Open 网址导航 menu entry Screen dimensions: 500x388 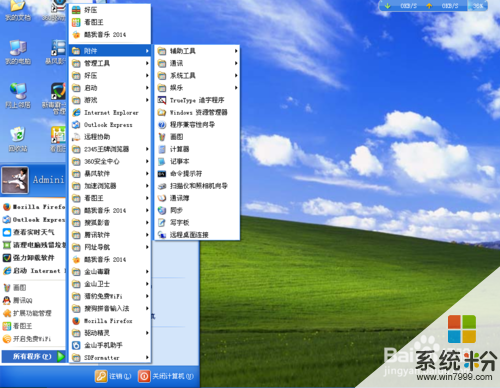point(110,247)
